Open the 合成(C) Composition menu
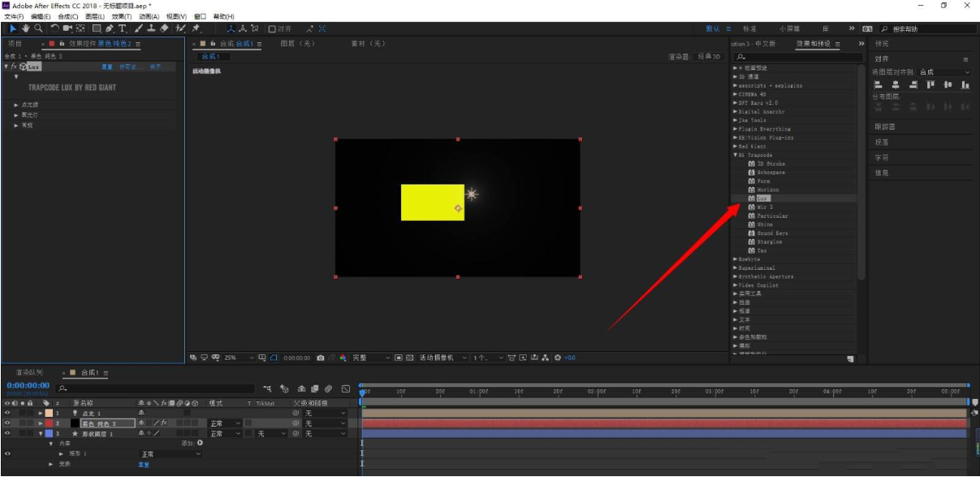This screenshot has width=980, height=477. pos(67,16)
